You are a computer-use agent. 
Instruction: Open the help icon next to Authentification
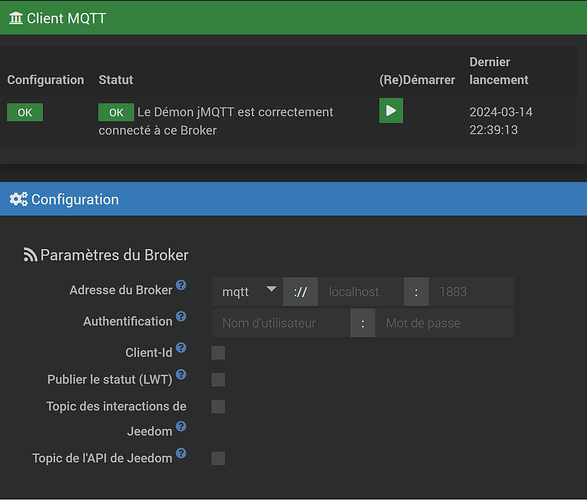[181, 317]
